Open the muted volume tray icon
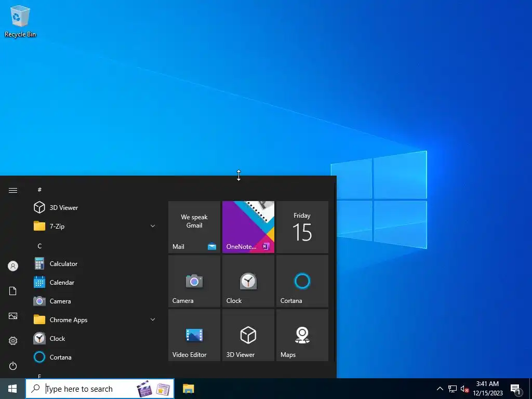The height and width of the screenshot is (399, 532). 464,389
